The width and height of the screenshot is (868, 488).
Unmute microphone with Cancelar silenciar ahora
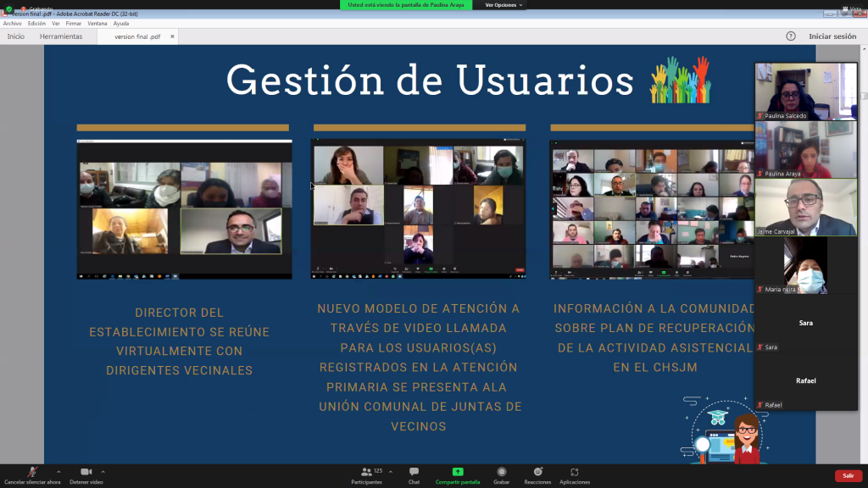[32, 473]
